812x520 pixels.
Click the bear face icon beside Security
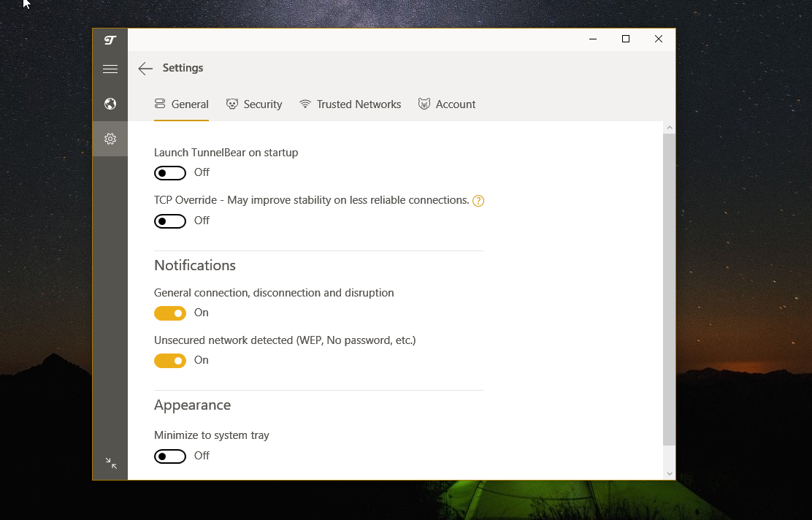pos(232,104)
